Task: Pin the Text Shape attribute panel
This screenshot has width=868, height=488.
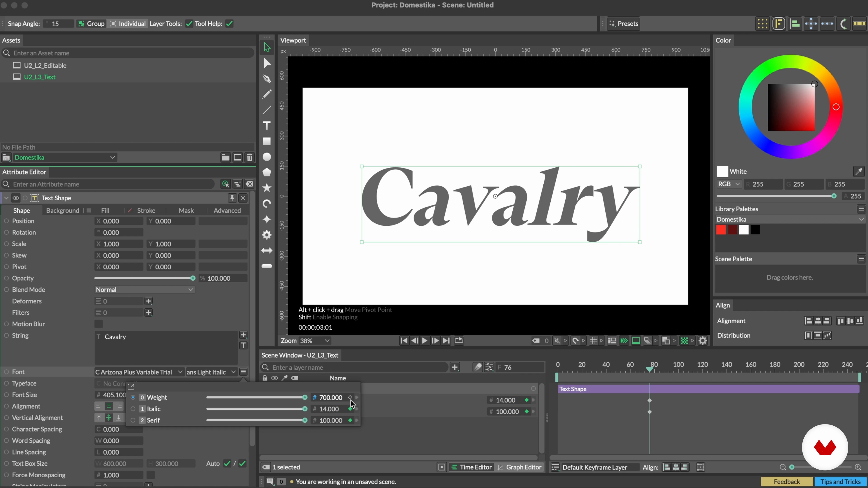Action: [x=232, y=198]
